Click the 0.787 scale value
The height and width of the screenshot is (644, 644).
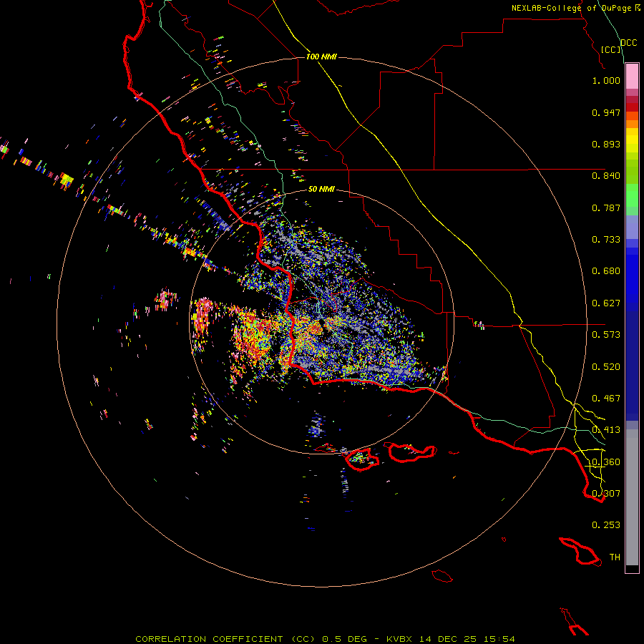coord(606,208)
